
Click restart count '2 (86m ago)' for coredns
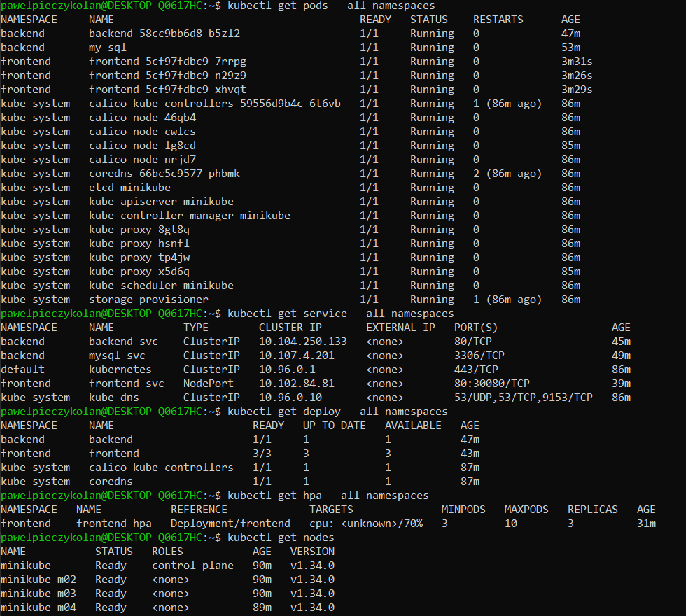pos(507,174)
